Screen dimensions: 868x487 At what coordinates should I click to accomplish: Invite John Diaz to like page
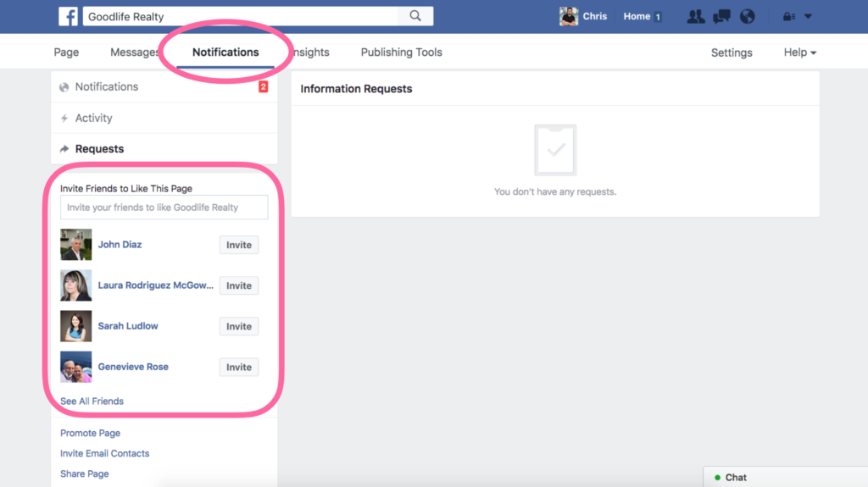(x=238, y=245)
